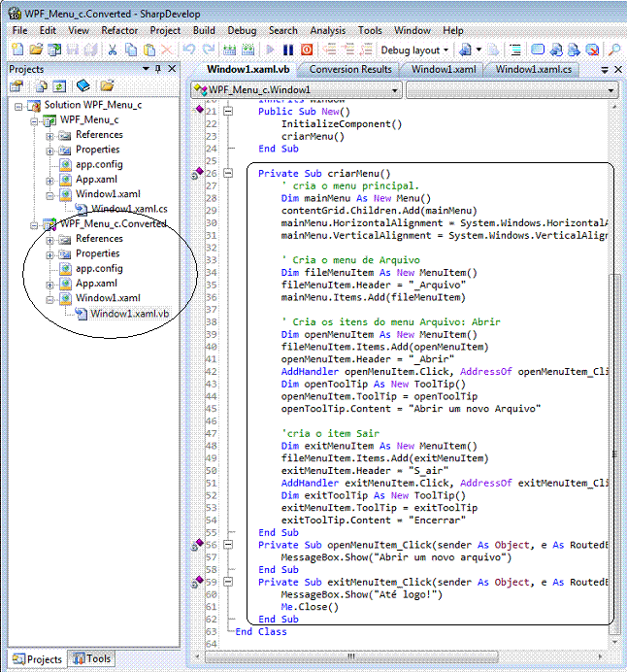Image resolution: width=627 pixels, height=672 pixels.
Task: Click the red Stop debugging icon
Action: tap(307, 50)
